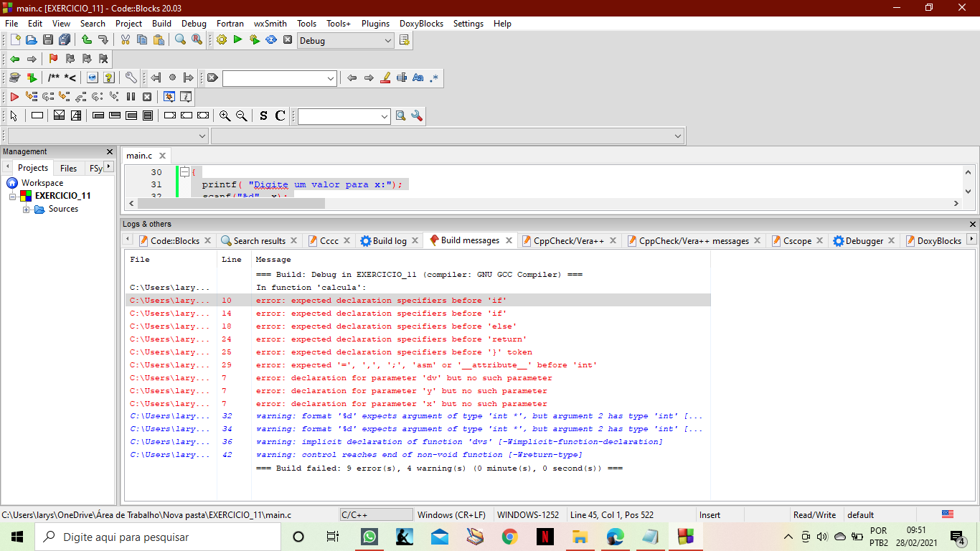
Task: Save all files with the stacked floppy icon
Action: pos(65,40)
